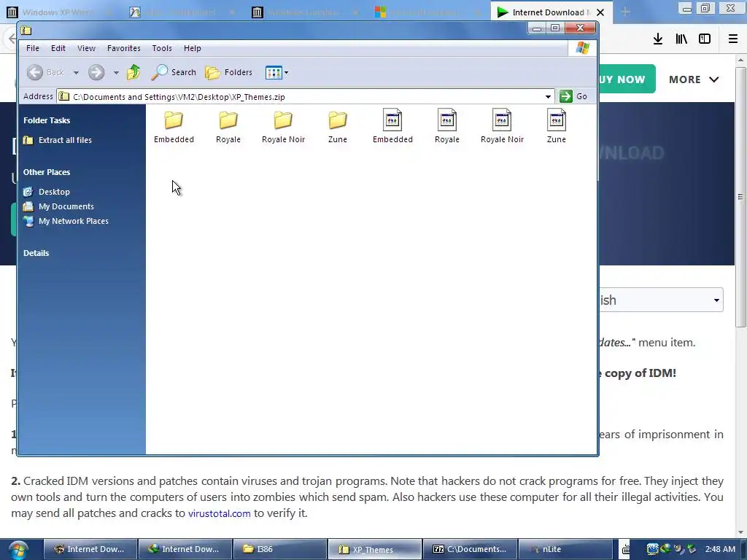This screenshot has width=747, height=560.
Task: Toggle the Folders pane
Action: pyautogui.click(x=229, y=72)
